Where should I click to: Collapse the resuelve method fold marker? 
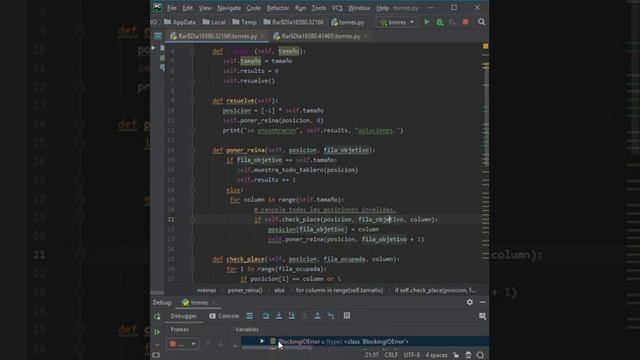coord(193,100)
